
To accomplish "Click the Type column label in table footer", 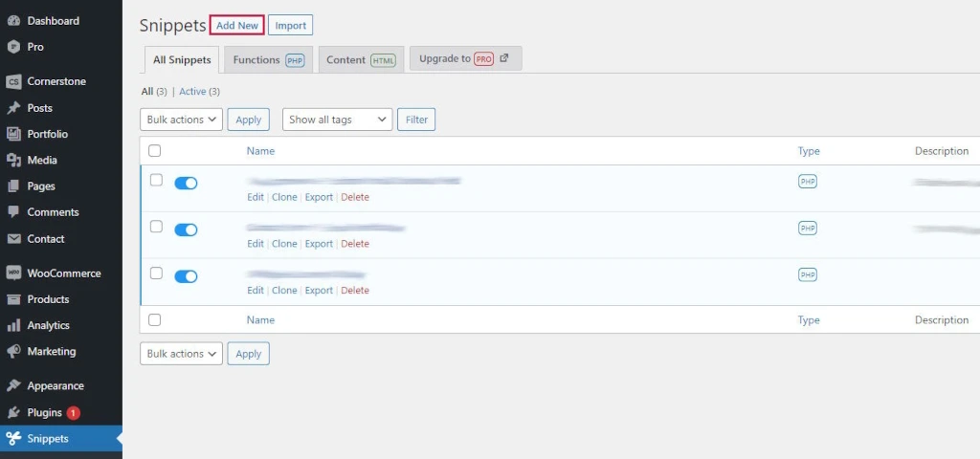I will [809, 319].
